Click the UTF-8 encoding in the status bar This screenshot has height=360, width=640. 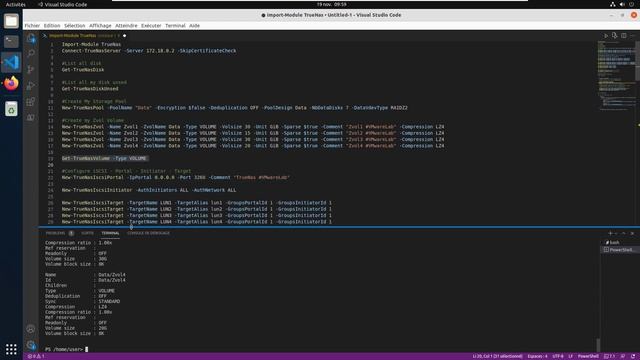(558, 356)
